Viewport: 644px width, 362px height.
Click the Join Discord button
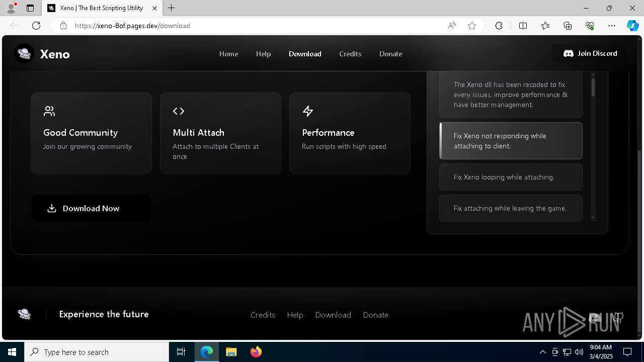(x=590, y=53)
